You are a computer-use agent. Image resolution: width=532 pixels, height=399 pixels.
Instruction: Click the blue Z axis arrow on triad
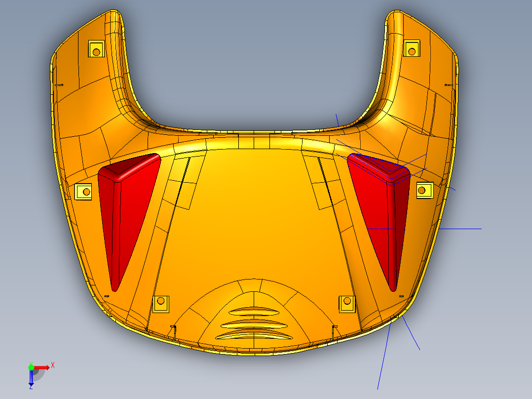point(31,379)
